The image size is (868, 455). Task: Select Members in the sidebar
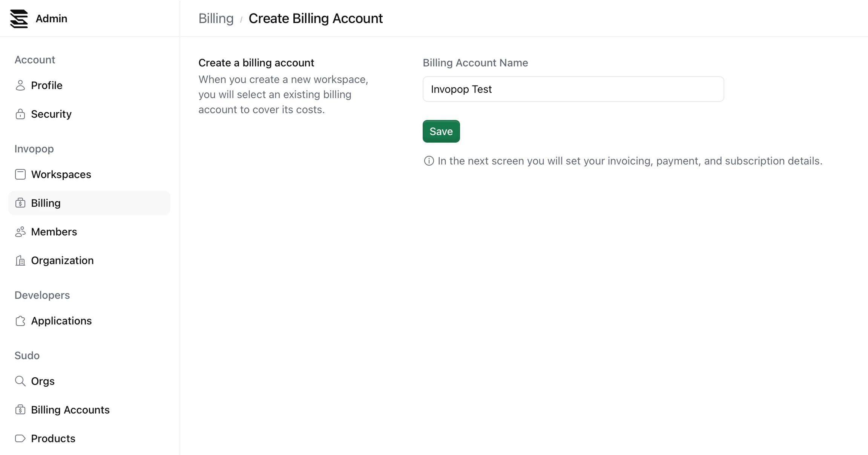point(54,232)
